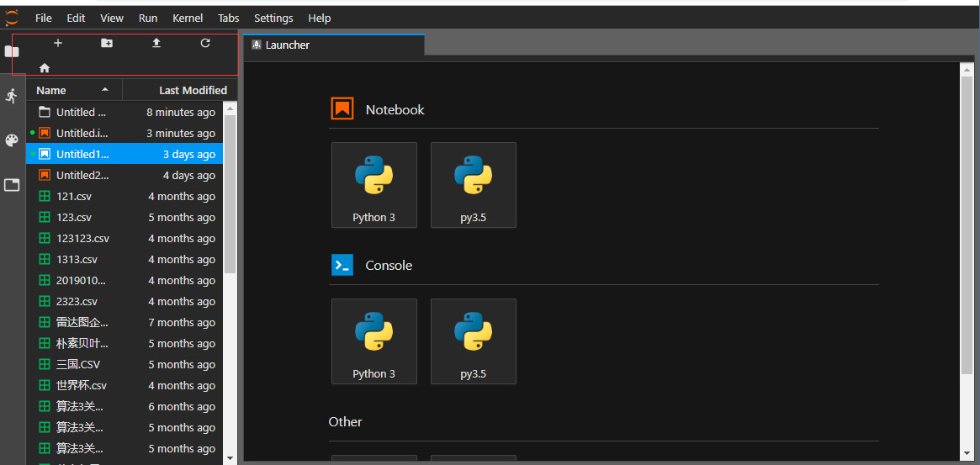980x465 pixels.
Task: Click the folder icon of Untitled folder
Action: pyautogui.click(x=45, y=113)
